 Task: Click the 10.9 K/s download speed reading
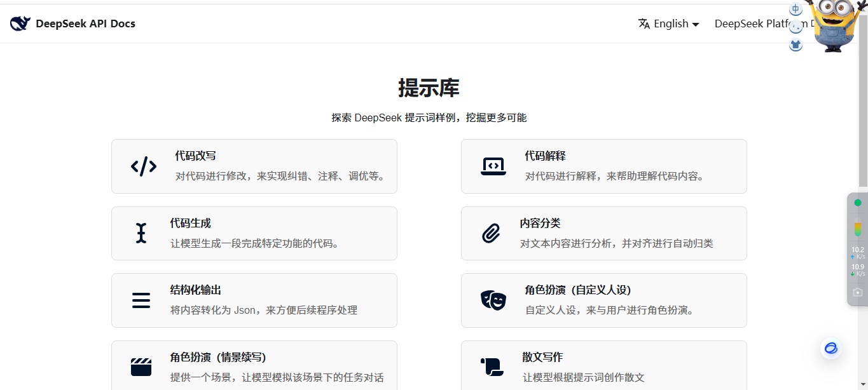point(857,270)
